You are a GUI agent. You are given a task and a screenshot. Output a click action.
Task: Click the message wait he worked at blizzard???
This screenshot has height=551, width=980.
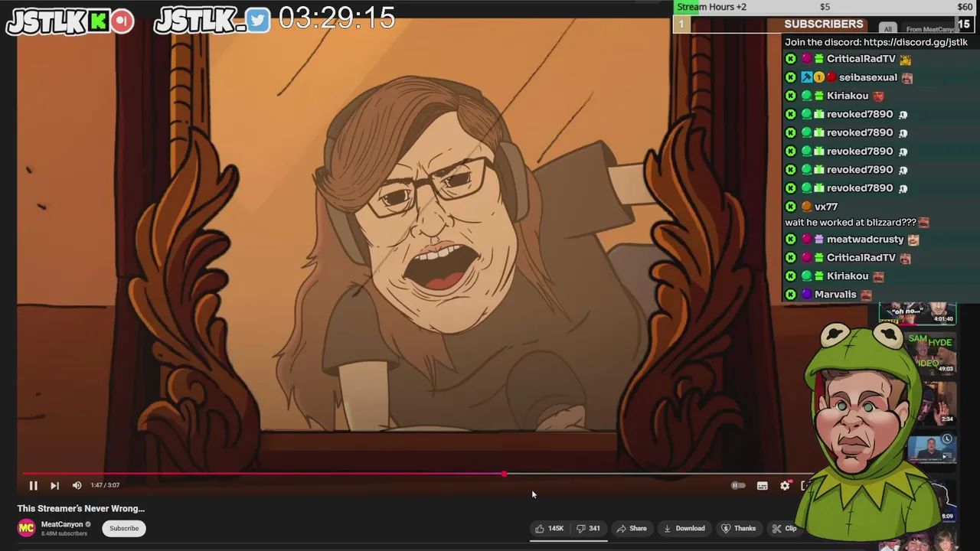point(851,223)
